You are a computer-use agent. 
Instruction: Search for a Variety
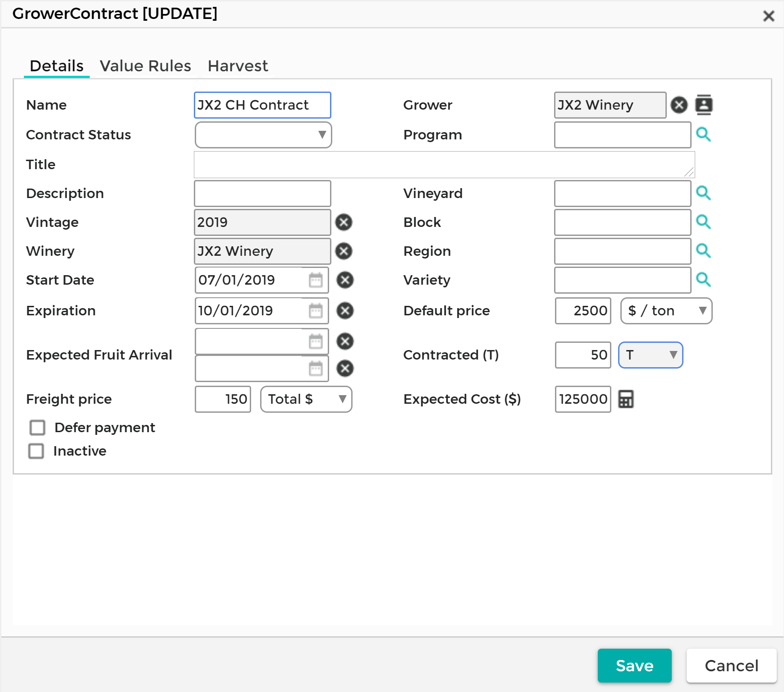tap(703, 280)
